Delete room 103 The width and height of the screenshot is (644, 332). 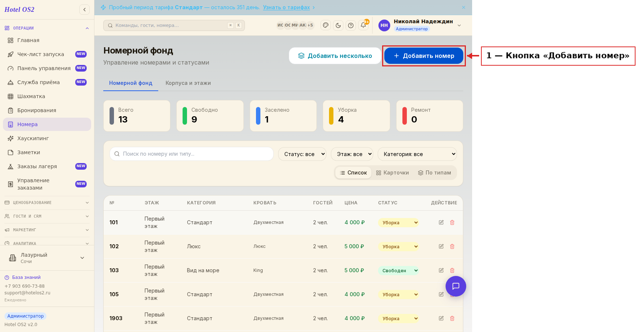452,270
